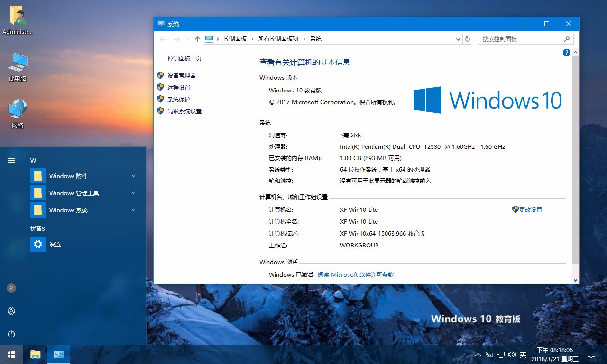Open the Windows 系统 folder icon

(x=38, y=210)
